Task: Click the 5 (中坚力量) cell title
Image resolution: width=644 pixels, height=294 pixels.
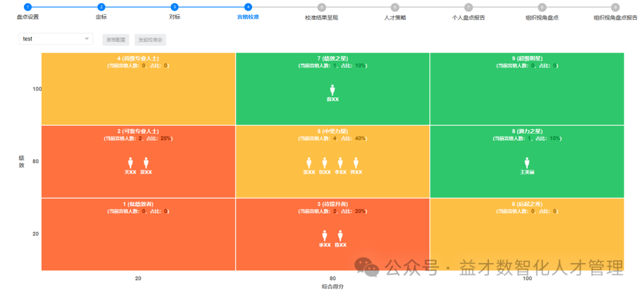Action: pyautogui.click(x=333, y=131)
